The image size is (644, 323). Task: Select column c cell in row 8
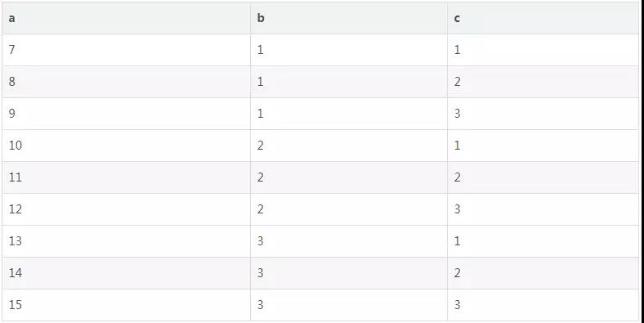543,82
